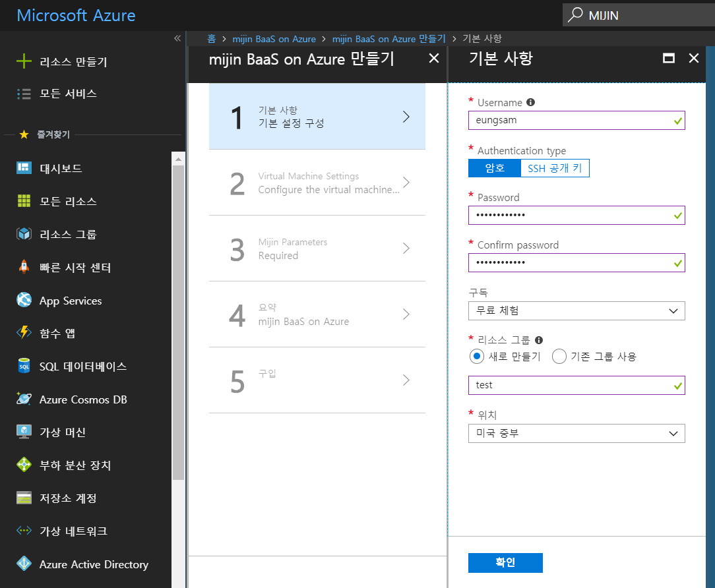Click the SQL database icon
715x588 pixels.
point(24,366)
